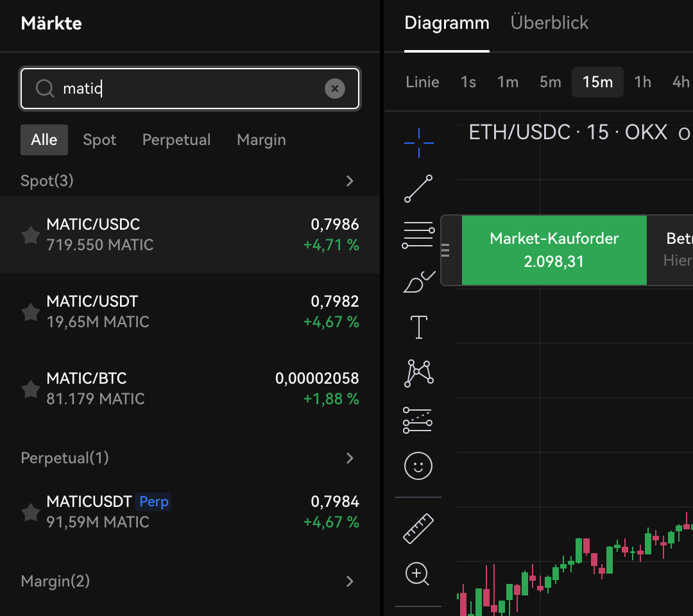Click the ETH/USDC · 15 · OKX chart title
Viewport: 693px width, 616px height.
pos(568,132)
